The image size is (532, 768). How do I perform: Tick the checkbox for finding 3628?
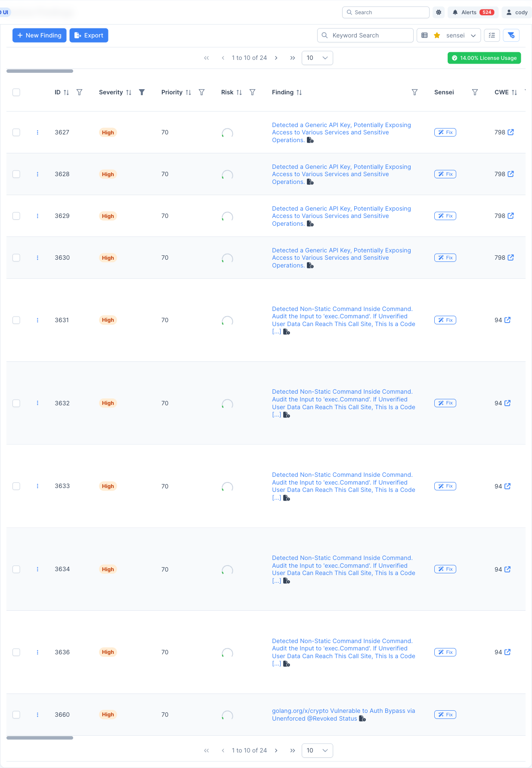tap(16, 174)
